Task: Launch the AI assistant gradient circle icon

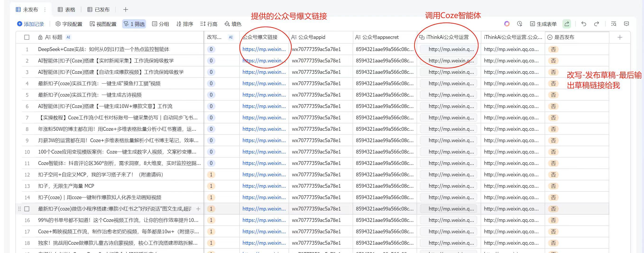Action: tap(507, 24)
